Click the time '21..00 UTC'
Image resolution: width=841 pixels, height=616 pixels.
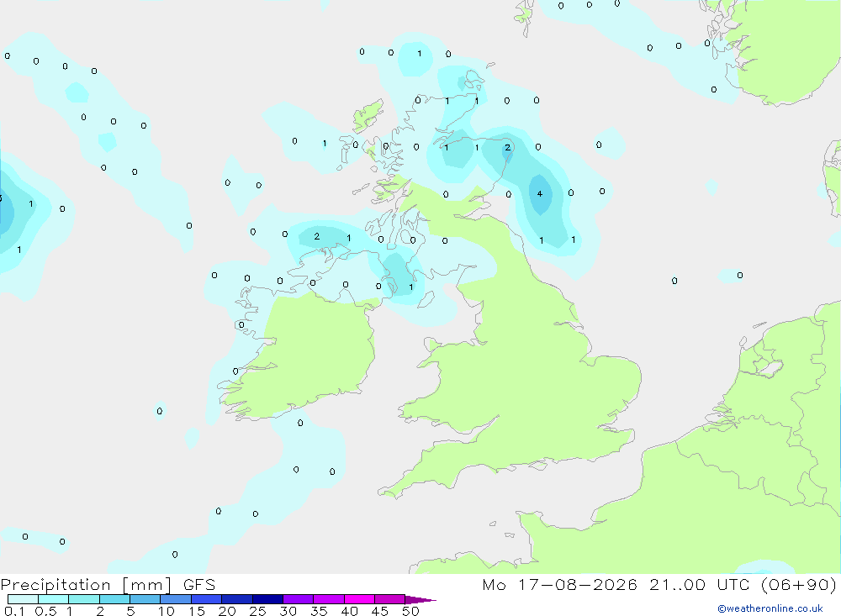[700, 584]
